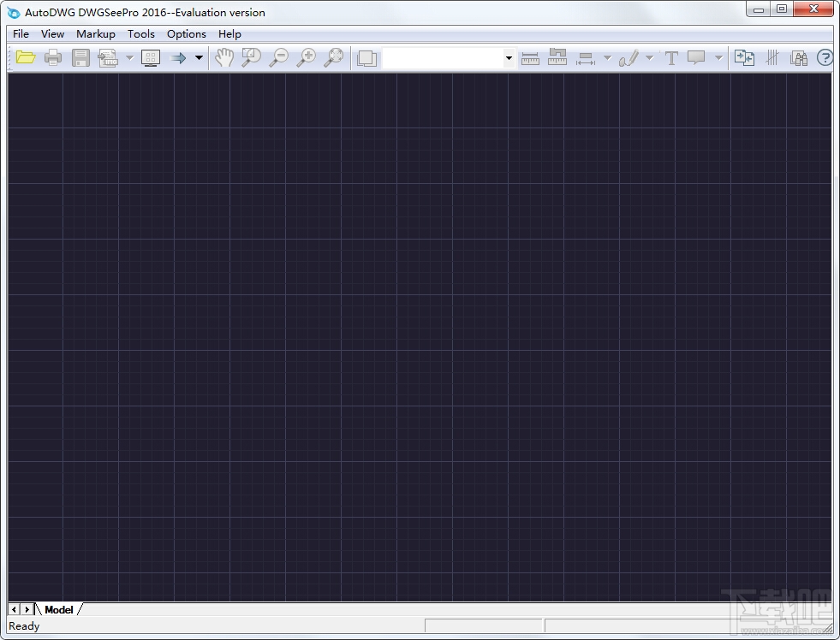Open the layer combo box dropdown
Viewport: 840px width, 640px height.
point(509,58)
